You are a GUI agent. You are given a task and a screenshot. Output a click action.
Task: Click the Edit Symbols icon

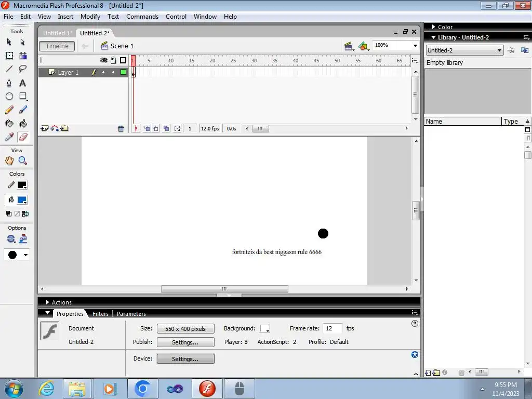point(363,46)
